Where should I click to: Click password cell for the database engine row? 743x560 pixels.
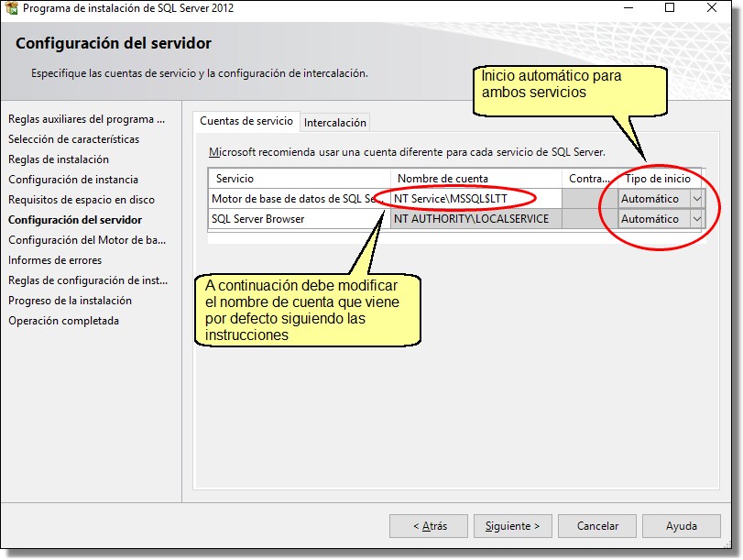[x=590, y=199]
